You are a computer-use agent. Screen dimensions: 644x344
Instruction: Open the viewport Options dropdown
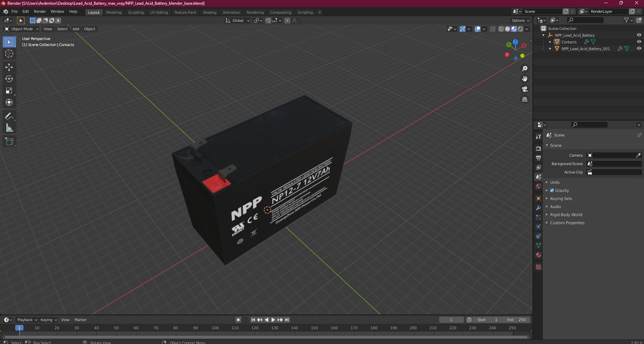(x=520, y=21)
